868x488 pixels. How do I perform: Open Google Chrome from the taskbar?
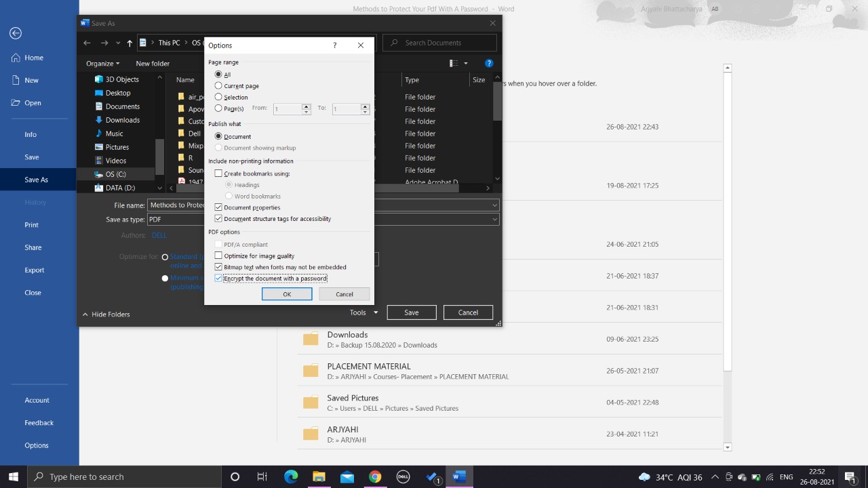click(x=375, y=476)
